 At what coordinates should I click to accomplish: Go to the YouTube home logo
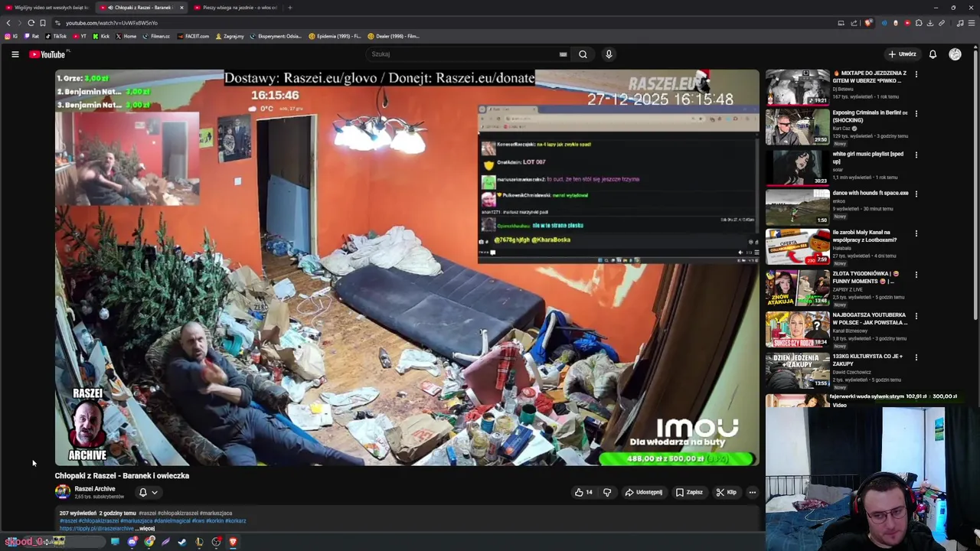point(47,54)
